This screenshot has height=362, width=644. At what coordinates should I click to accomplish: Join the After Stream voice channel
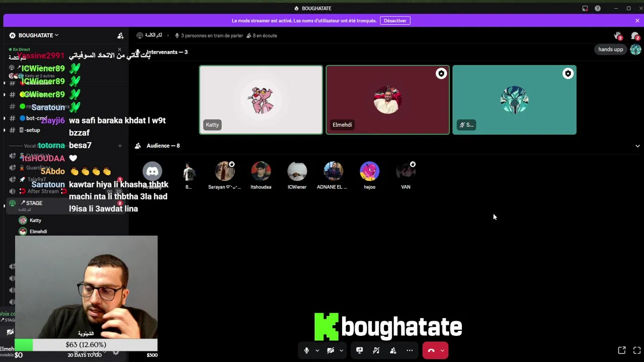pyautogui.click(x=43, y=191)
